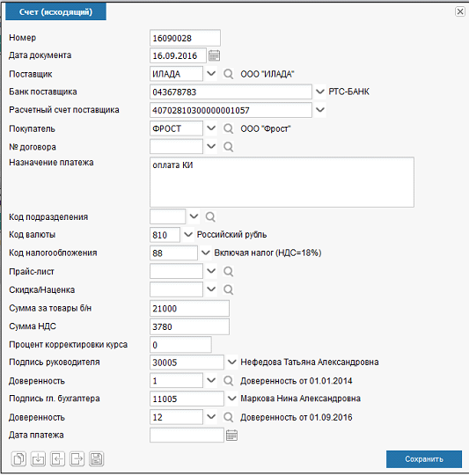
Task: Open the Расчетный счет поставщика dropdown
Action: coord(320,110)
